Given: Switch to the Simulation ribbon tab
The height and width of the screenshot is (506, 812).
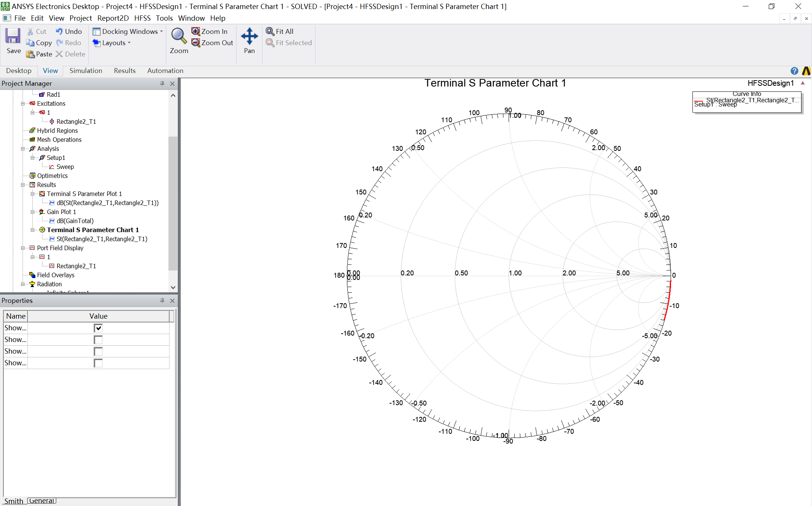Looking at the screenshot, I should [86, 71].
